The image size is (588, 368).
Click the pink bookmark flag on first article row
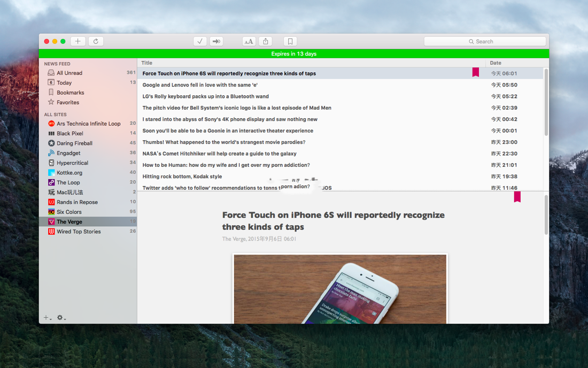(476, 72)
